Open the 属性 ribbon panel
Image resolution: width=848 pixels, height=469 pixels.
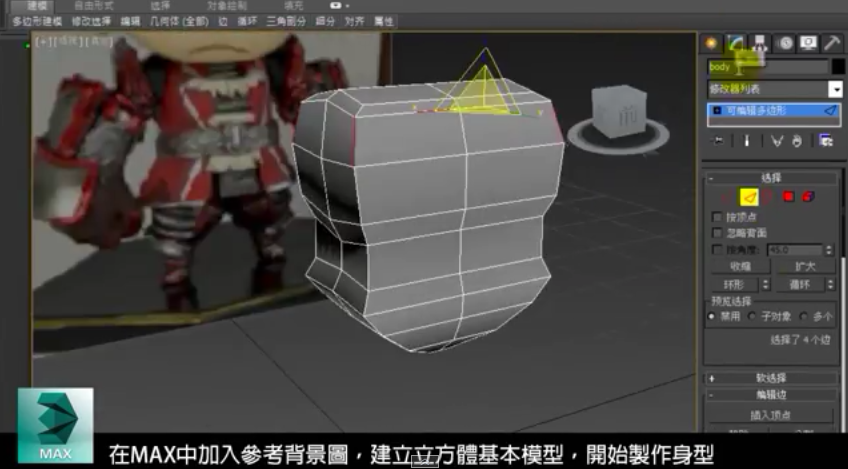tap(383, 22)
